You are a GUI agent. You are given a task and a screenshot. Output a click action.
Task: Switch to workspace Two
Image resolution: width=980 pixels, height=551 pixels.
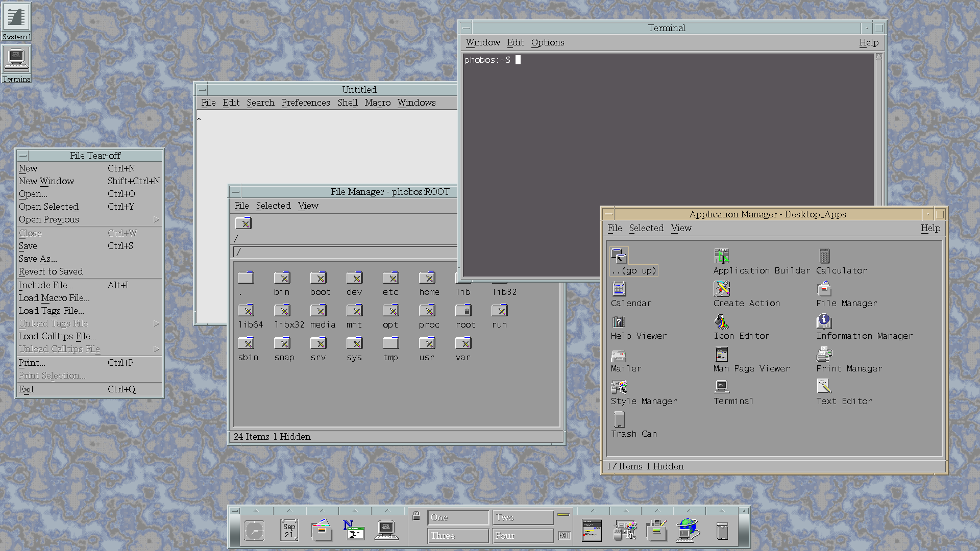523,517
